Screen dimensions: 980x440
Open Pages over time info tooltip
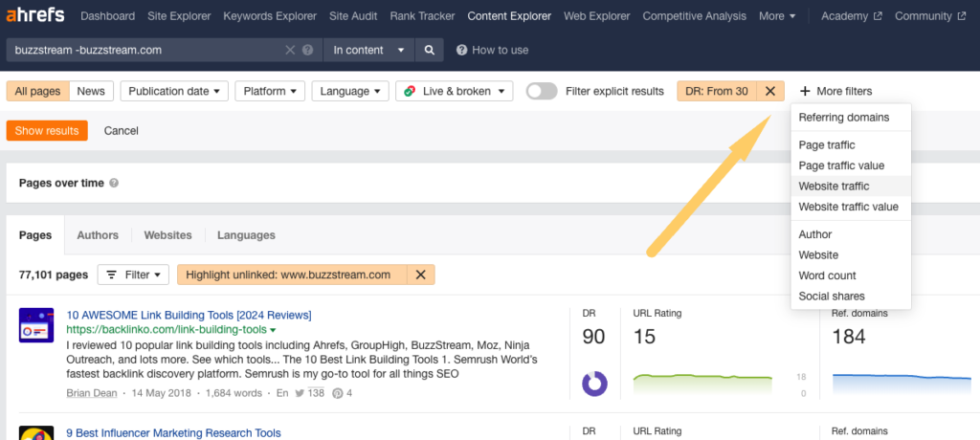114,183
